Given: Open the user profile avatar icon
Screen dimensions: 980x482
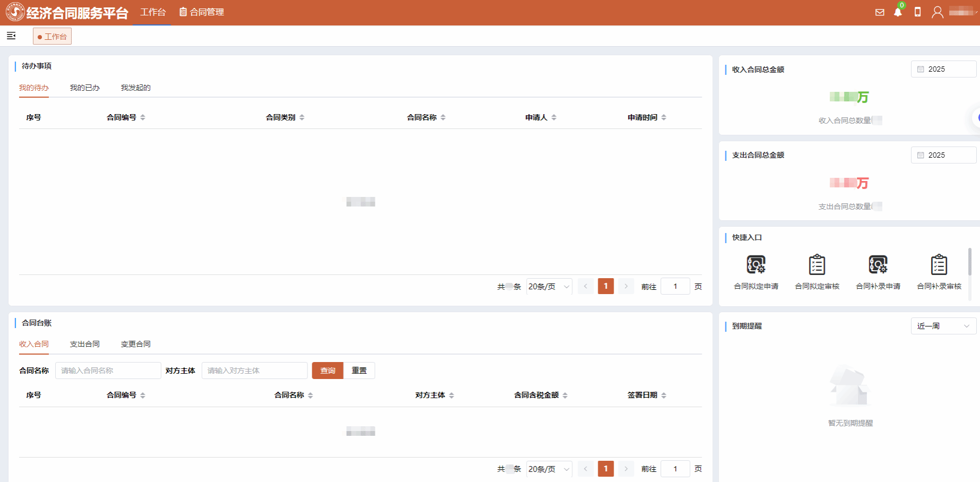Looking at the screenshot, I should 937,12.
